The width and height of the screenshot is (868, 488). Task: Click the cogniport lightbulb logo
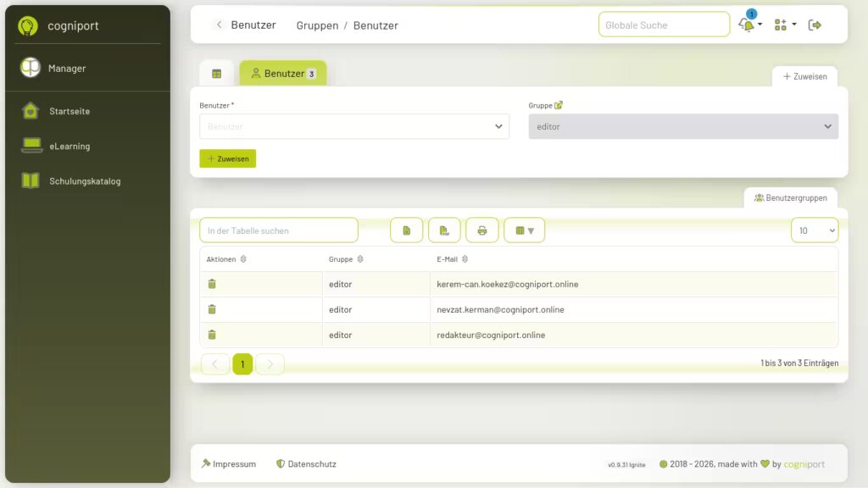point(28,25)
